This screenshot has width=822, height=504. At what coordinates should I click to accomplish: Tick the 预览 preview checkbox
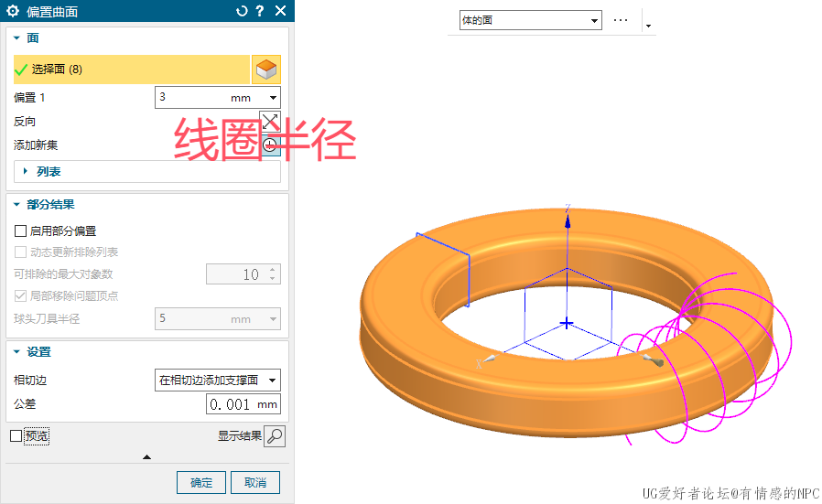click(16, 436)
